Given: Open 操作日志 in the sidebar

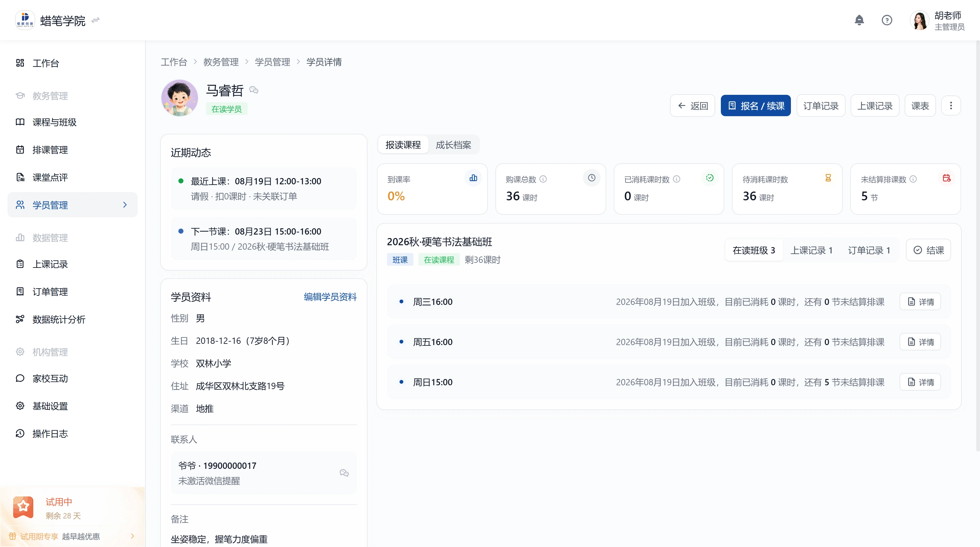Looking at the screenshot, I should click(x=72, y=434).
